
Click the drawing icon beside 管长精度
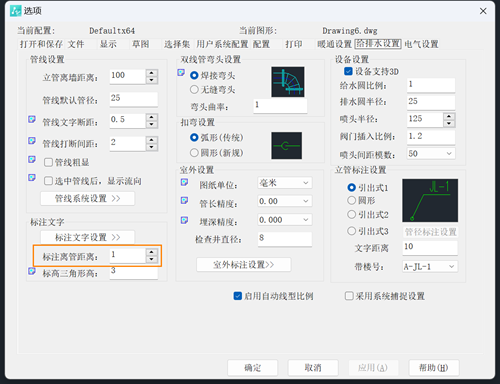coord(184,201)
